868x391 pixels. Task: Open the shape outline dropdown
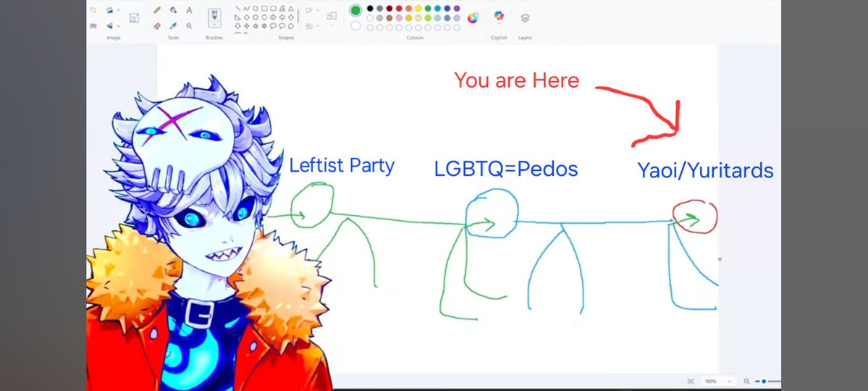point(318,10)
